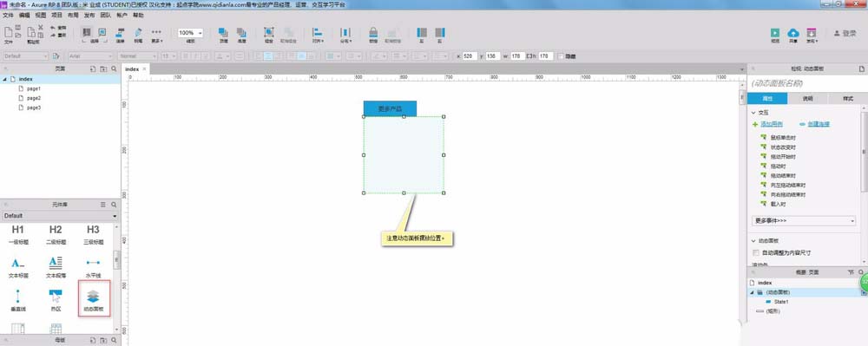
Task: Enable the hidden checkbox in style bar
Action: click(x=561, y=55)
